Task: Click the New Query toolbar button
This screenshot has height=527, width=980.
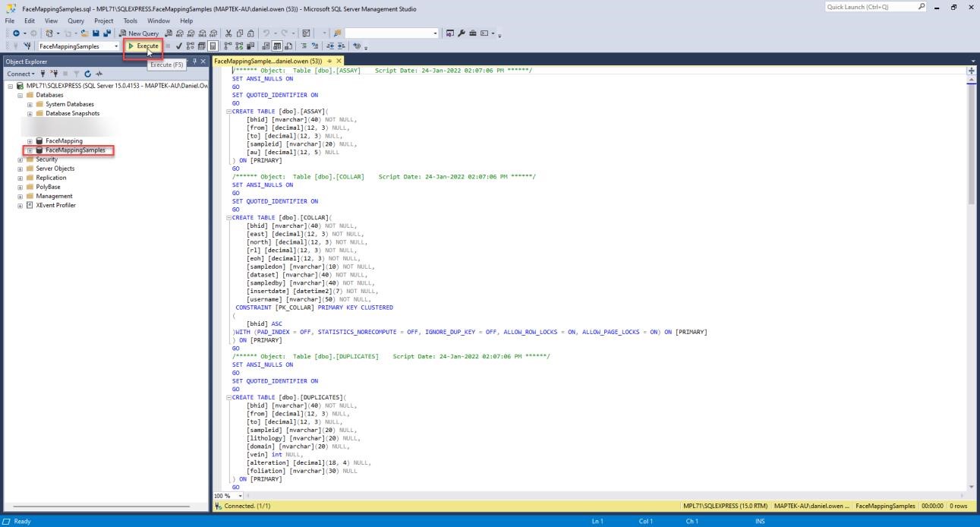Action: (x=138, y=33)
